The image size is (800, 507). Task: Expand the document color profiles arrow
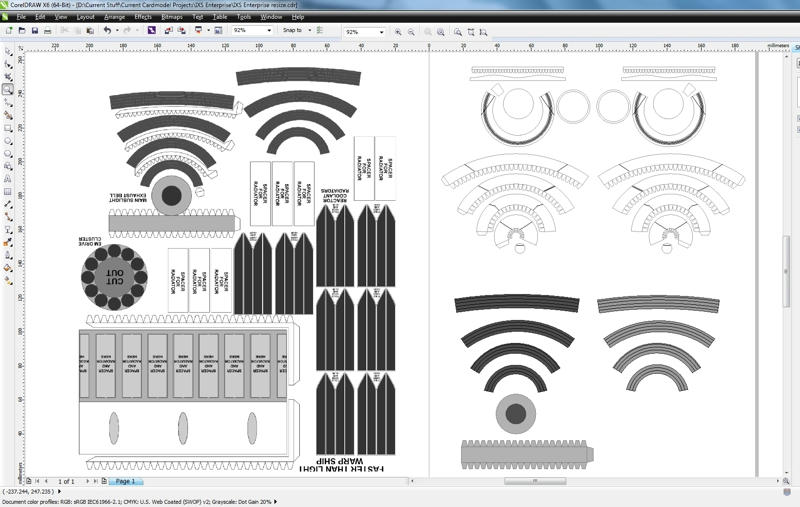[276, 502]
